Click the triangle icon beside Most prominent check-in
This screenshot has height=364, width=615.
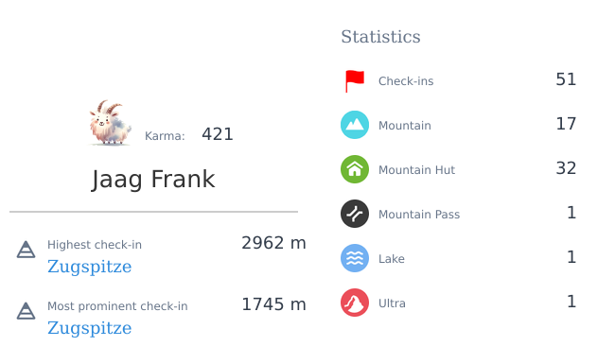pyautogui.click(x=26, y=311)
